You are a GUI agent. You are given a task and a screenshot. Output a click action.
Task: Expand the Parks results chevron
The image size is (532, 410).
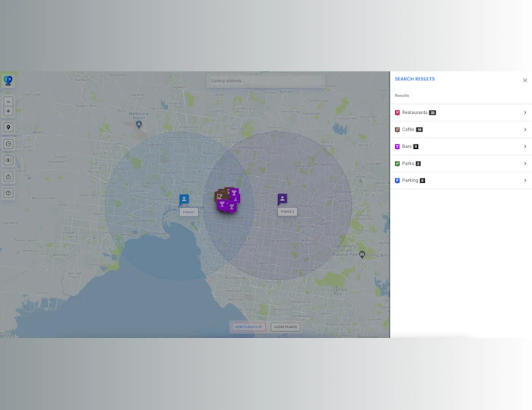pyautogui.click(x=525, y=163)
